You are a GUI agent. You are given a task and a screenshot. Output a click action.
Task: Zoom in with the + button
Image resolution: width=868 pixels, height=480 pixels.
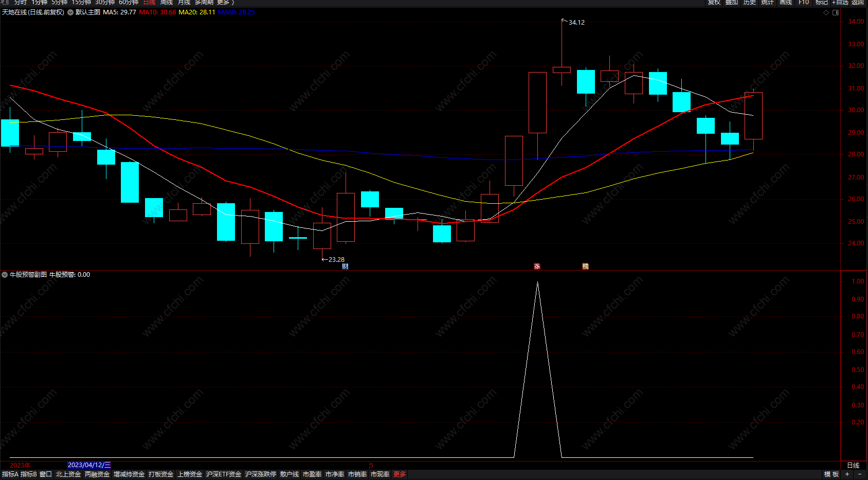point(847,474)
